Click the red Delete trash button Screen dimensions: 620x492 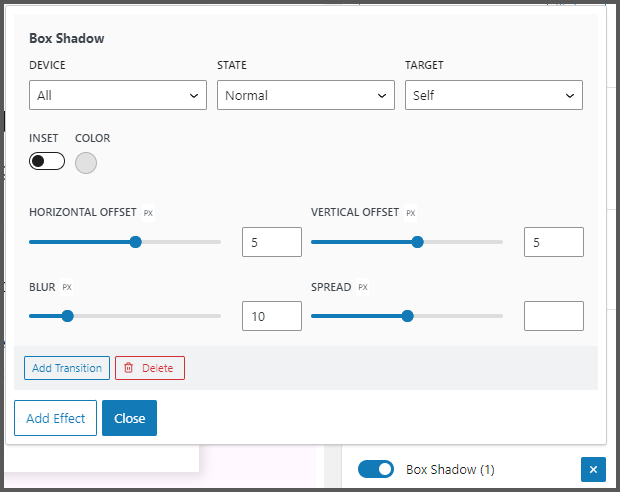click(150, 368)
